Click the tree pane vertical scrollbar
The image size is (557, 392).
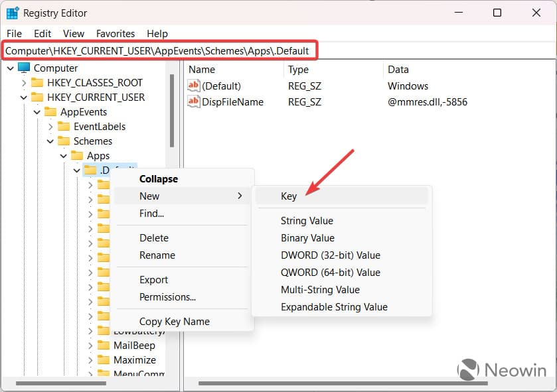(x=172, y=113)
